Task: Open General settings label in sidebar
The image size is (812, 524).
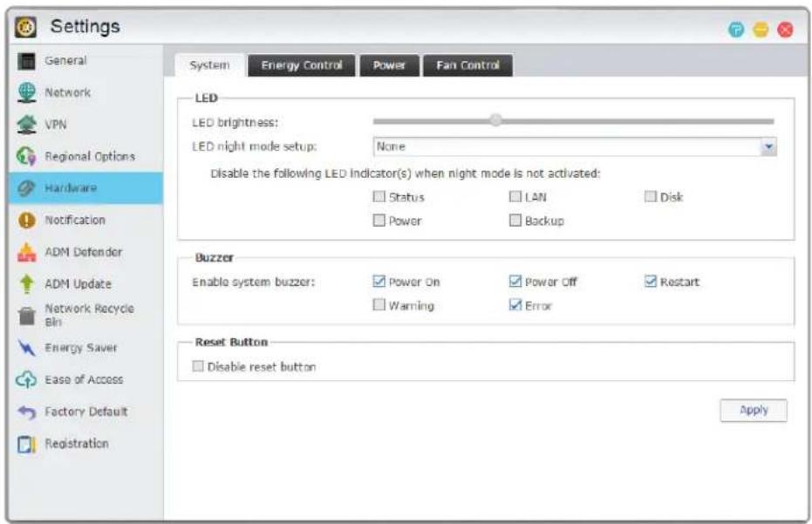Action: [x=65, y=60]
